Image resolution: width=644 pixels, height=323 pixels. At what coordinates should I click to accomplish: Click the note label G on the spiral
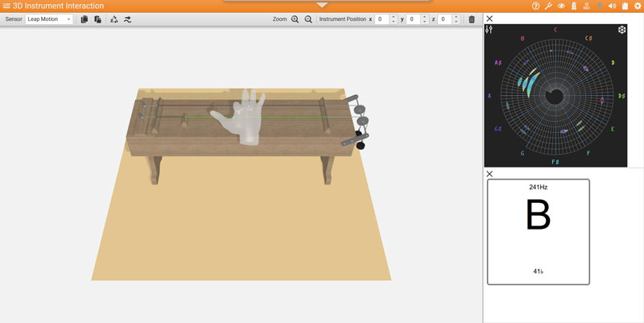point(522,153)
